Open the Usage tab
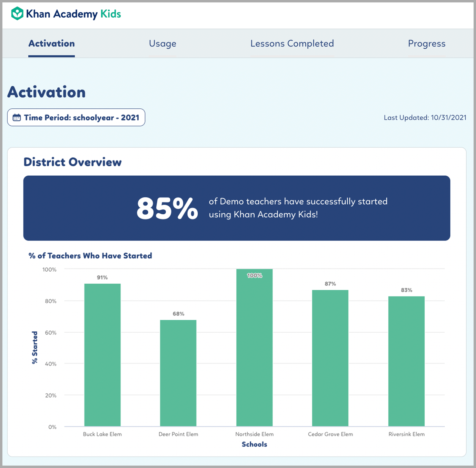Image resolution: width=476 pixels, height=468 pixels. 162,43
